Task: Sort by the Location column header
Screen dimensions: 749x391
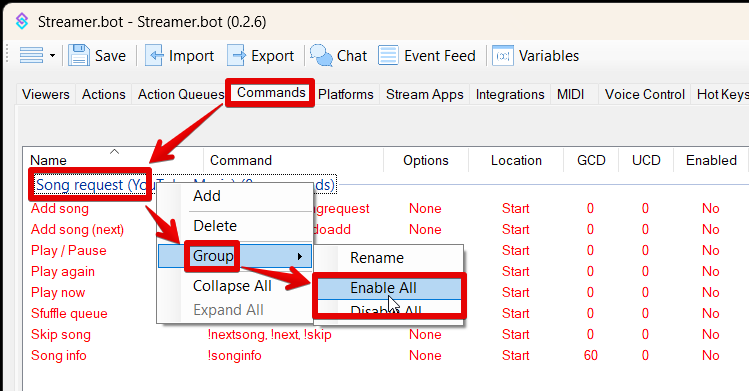Action: click(516, 160)
